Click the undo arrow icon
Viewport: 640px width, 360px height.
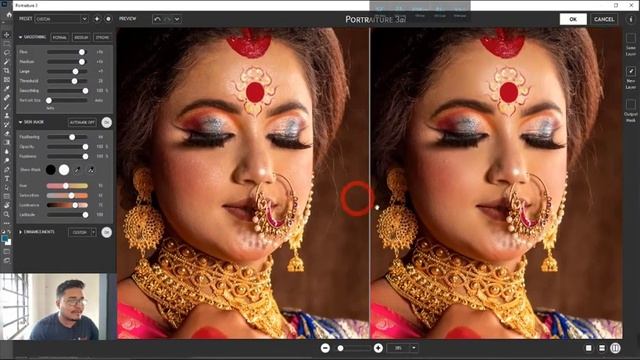click(x=157, y=19)
